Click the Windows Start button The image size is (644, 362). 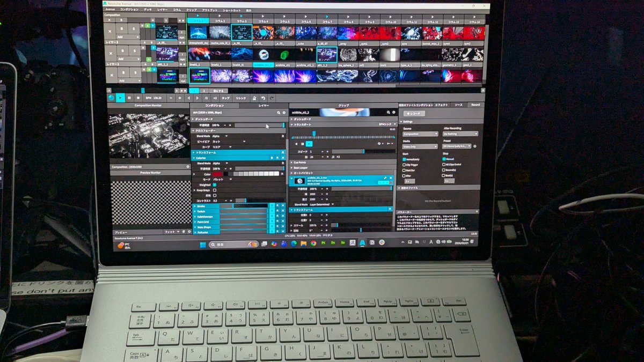(203, 244)
